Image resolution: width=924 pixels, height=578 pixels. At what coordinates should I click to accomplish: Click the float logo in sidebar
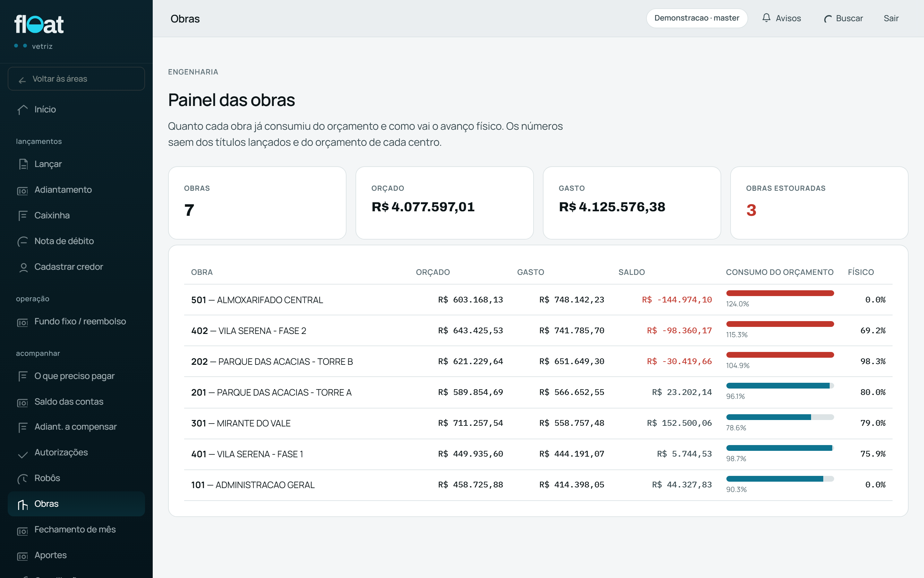point(39,24)
